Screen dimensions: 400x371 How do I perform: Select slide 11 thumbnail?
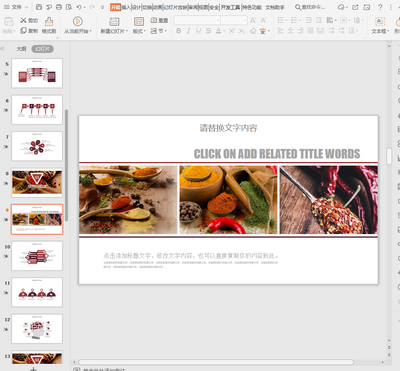click(x=37, y=292)
